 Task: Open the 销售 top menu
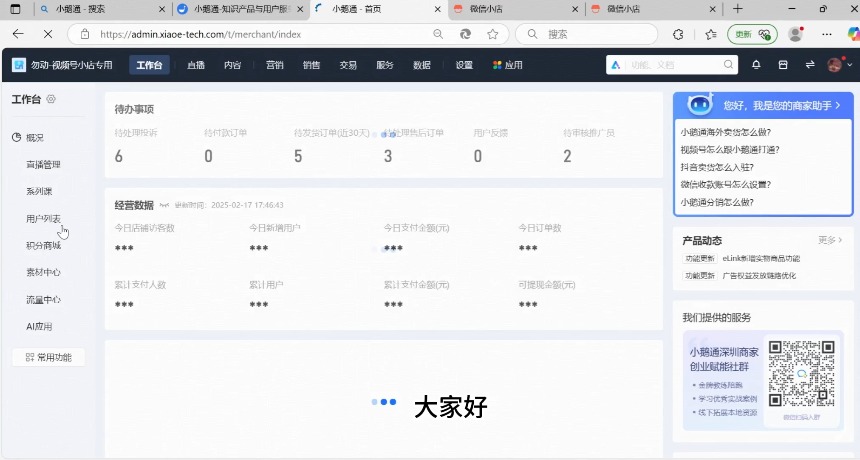click(311, 65)
